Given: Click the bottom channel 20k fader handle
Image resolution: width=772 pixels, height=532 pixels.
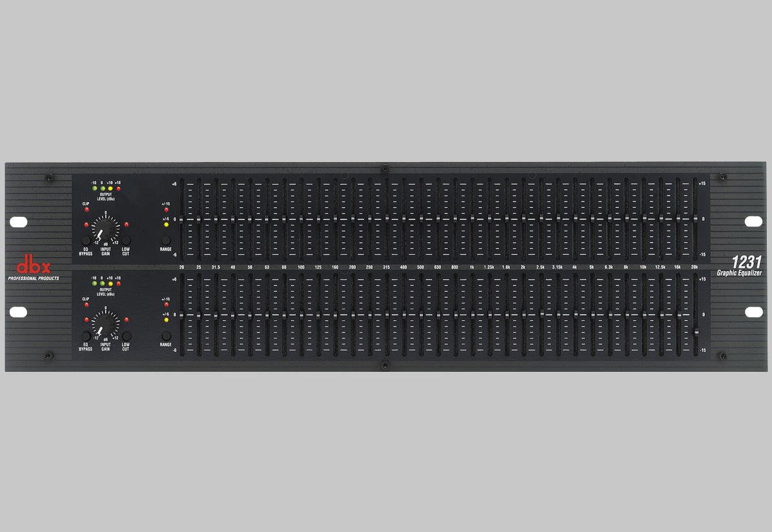Looking at the screenshot, I should pyautogui.click(x=695, y=332).
